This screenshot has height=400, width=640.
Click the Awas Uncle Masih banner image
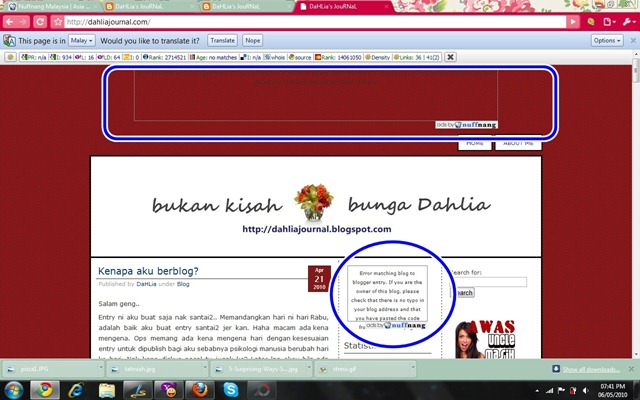pyautogui.click(x=486, y=340)
